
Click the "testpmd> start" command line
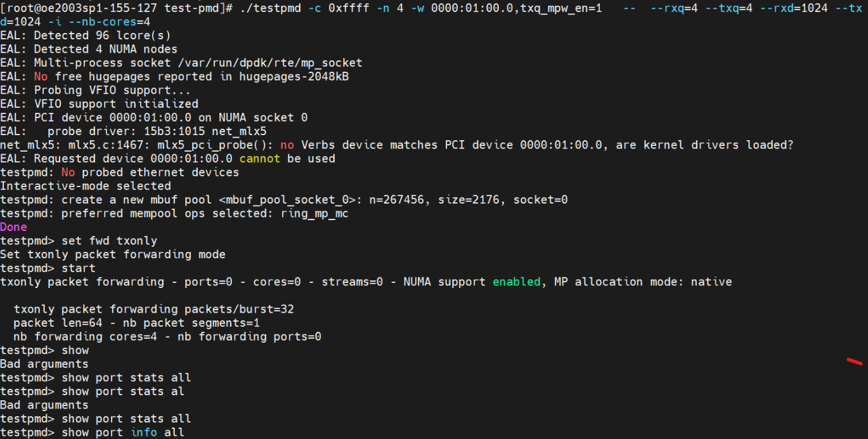point(48,268)
